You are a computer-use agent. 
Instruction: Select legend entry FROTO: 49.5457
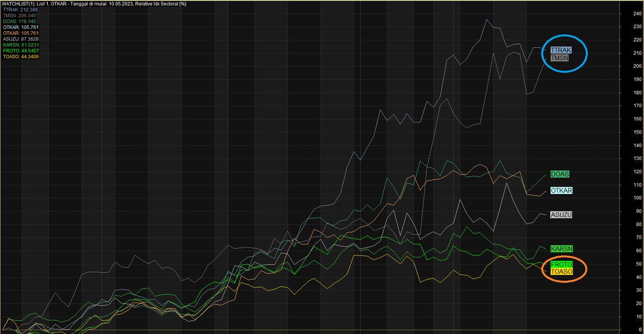coord(20,51)
